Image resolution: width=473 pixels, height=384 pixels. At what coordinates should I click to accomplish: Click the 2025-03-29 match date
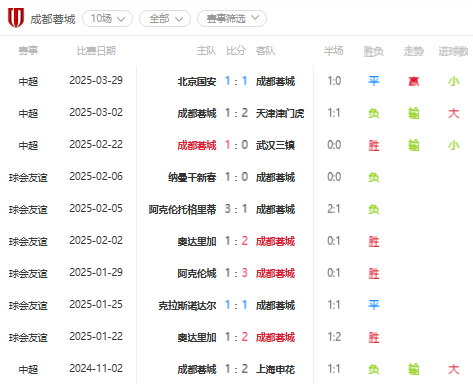(96, 80)
